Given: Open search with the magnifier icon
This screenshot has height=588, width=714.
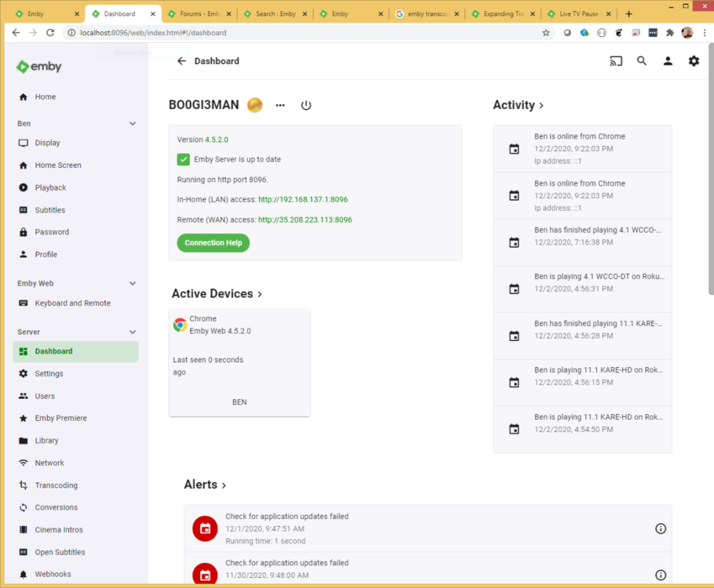Looking at the screenshot, I should click(642, 61).
